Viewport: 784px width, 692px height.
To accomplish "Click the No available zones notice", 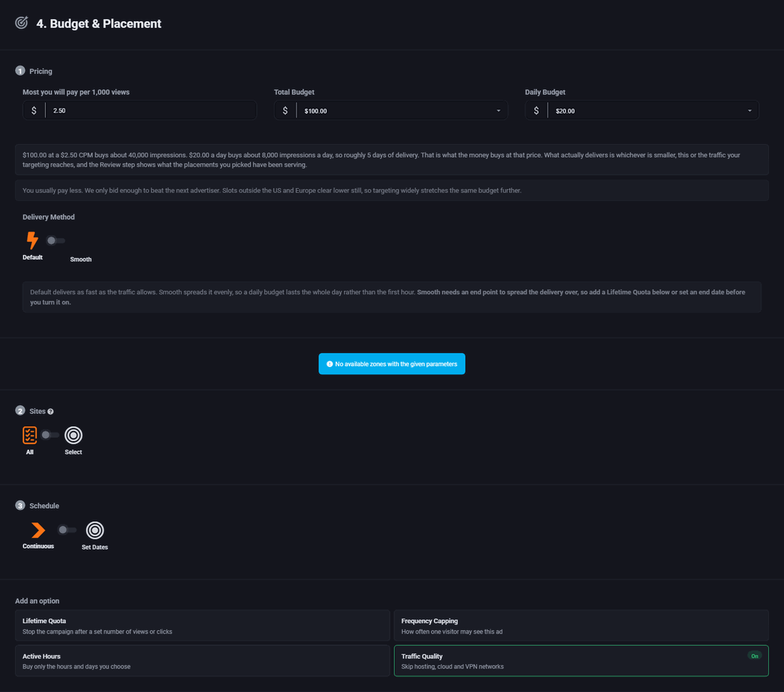I will 392,364.
